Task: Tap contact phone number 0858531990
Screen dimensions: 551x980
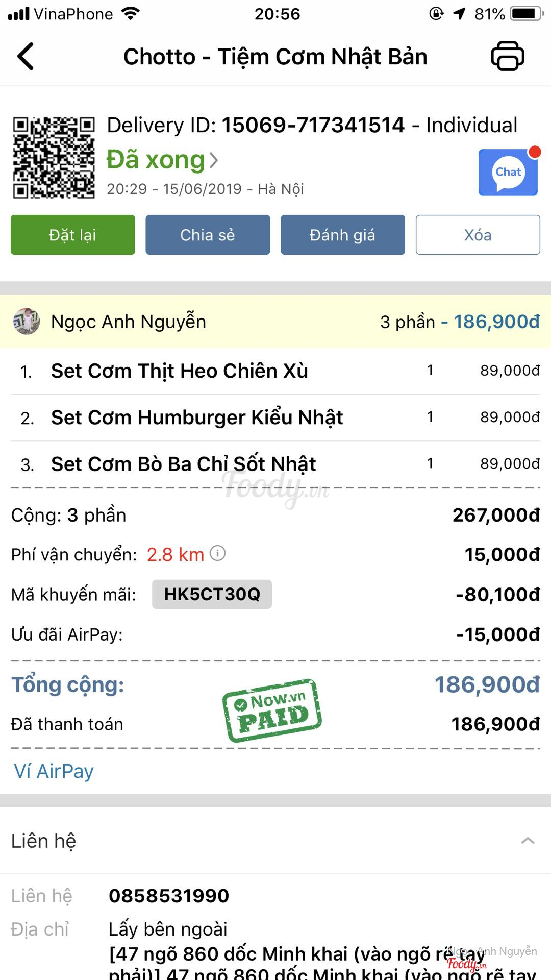Action: (169, 896)
